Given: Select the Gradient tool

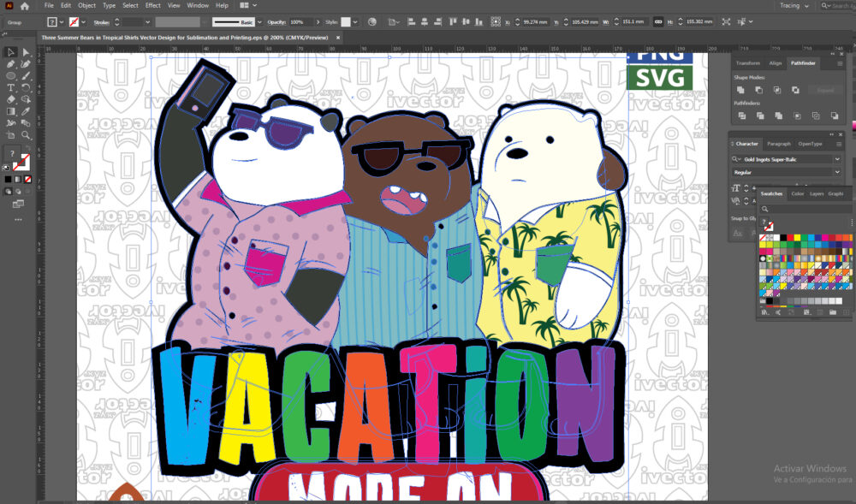Looking at the screenshot, I should coord(10,111).
